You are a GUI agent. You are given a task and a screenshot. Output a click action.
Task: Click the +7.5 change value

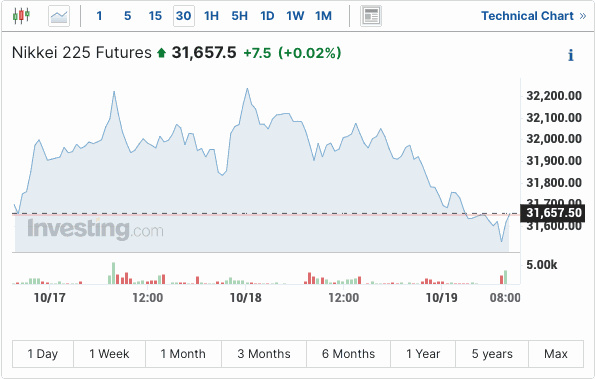click(257, 53)
